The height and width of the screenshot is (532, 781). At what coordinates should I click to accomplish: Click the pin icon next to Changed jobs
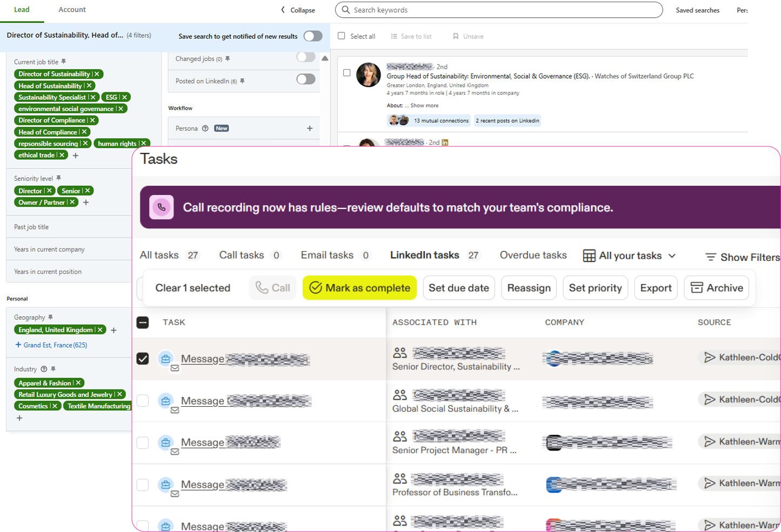[228, 58]
